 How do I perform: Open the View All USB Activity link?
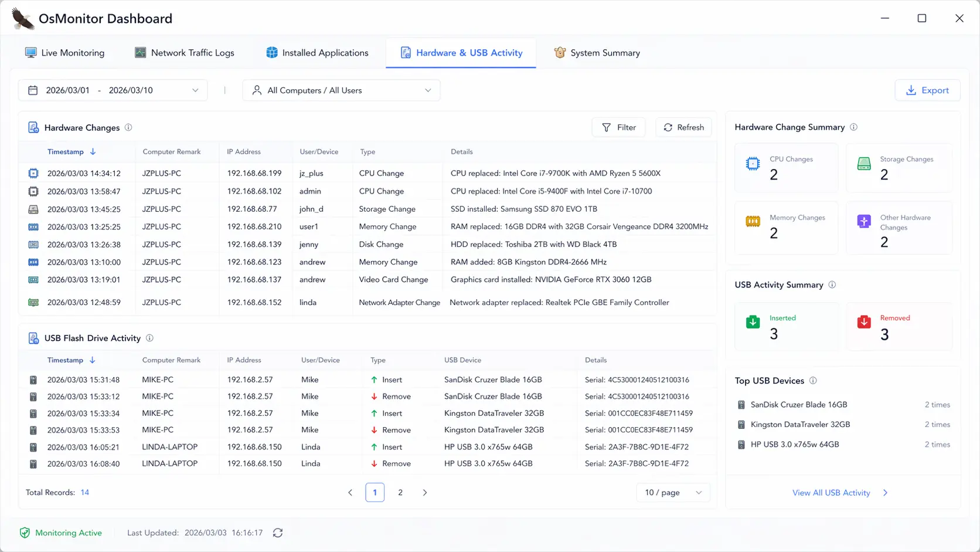[x=840, y=493]
